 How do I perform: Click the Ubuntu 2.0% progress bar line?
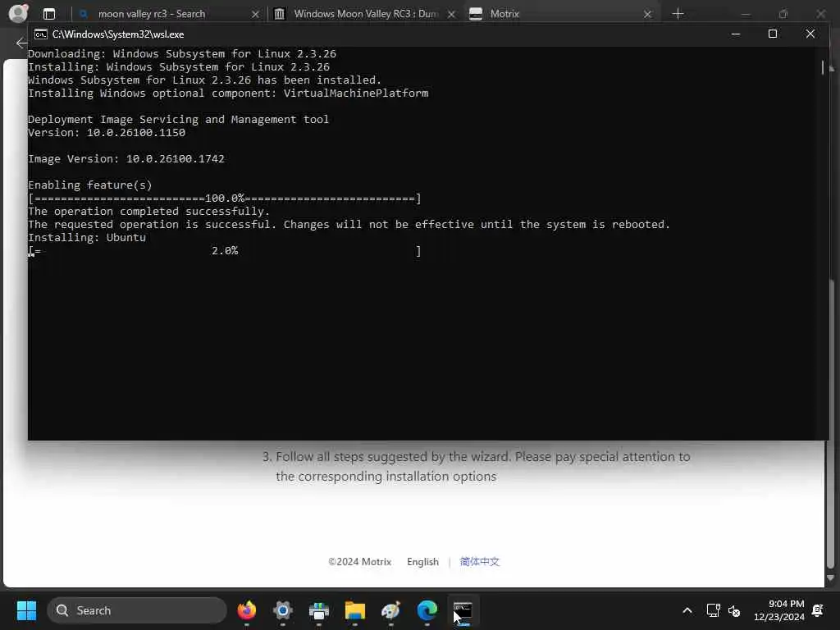click(x=225, y=251)
